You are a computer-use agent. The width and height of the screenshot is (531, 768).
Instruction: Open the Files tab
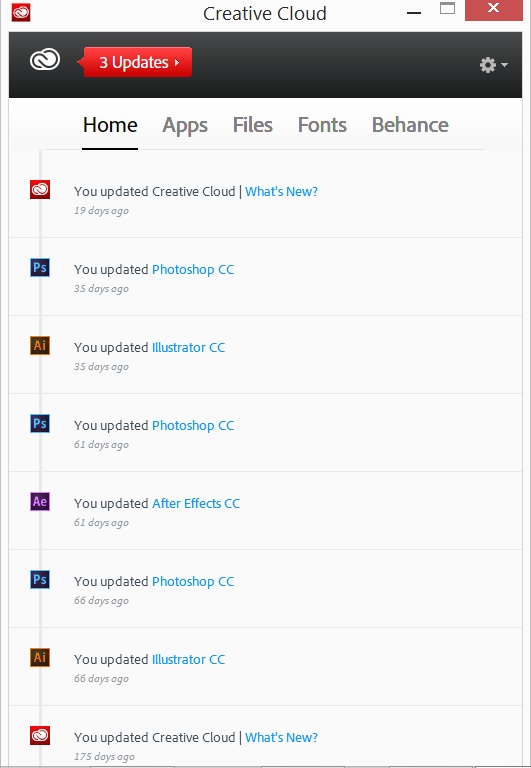[252, 125]
